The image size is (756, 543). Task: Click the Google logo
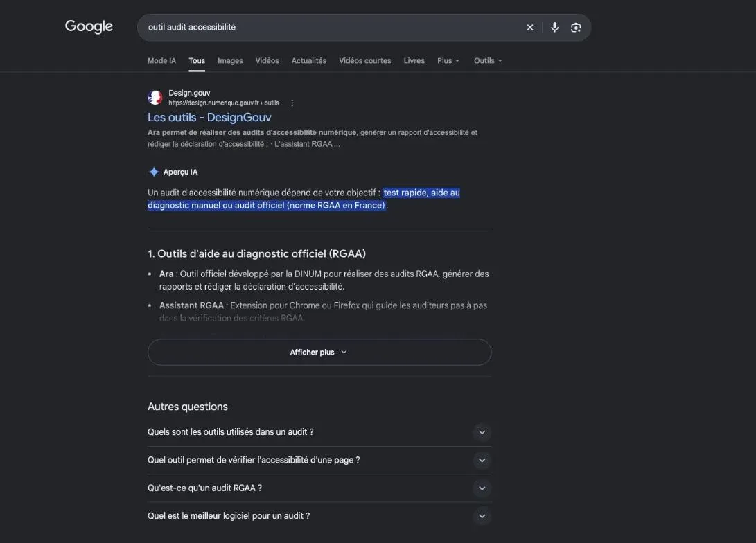pos(89,26)
